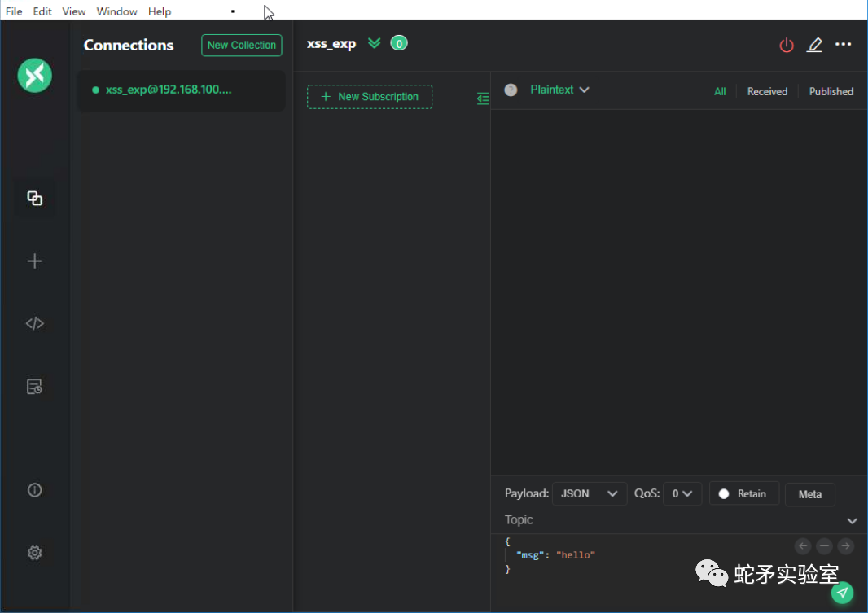Select the xss_exp@192.168.100 connection
Screen dimensions: 868x613
pos(181,90)
